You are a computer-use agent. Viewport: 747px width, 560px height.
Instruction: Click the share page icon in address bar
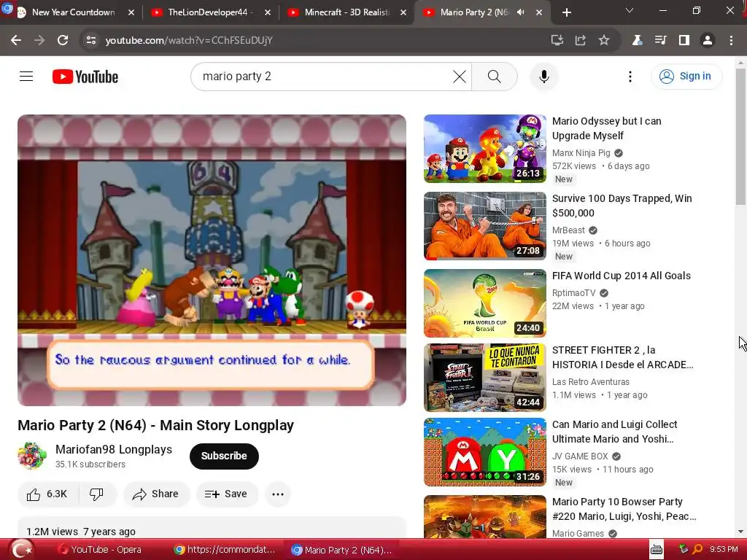(x=580, y=41)
